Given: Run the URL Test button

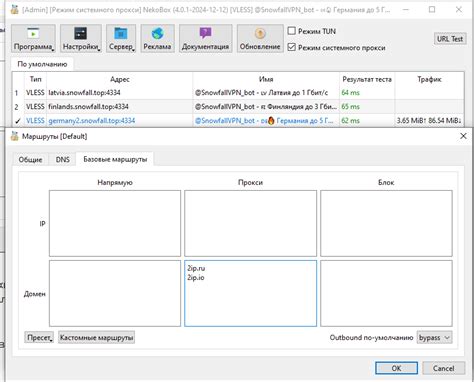Looking at the screenshot, I should click(450, 39).
